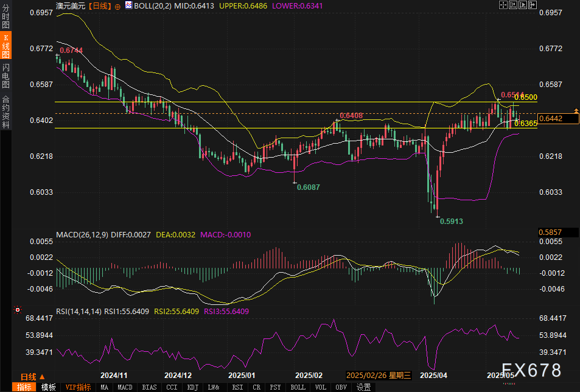Click the crosshair cursor icon at top right
The height and width of the screenshot is (392, 580).
(503, 5)
